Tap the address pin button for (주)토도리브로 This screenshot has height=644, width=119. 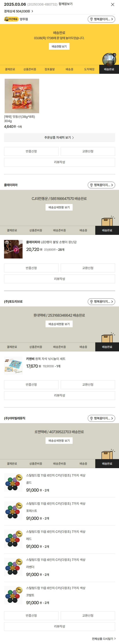101,302
